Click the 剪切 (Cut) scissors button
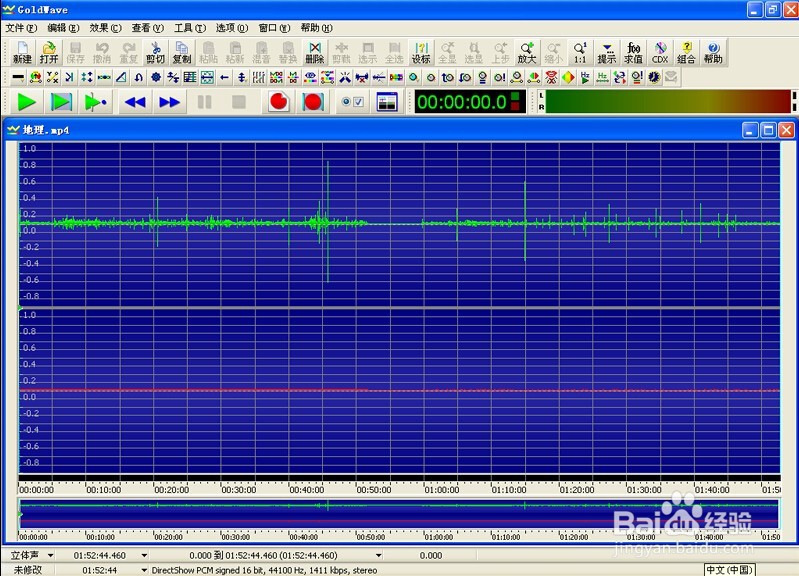 (x=155, y=53)
